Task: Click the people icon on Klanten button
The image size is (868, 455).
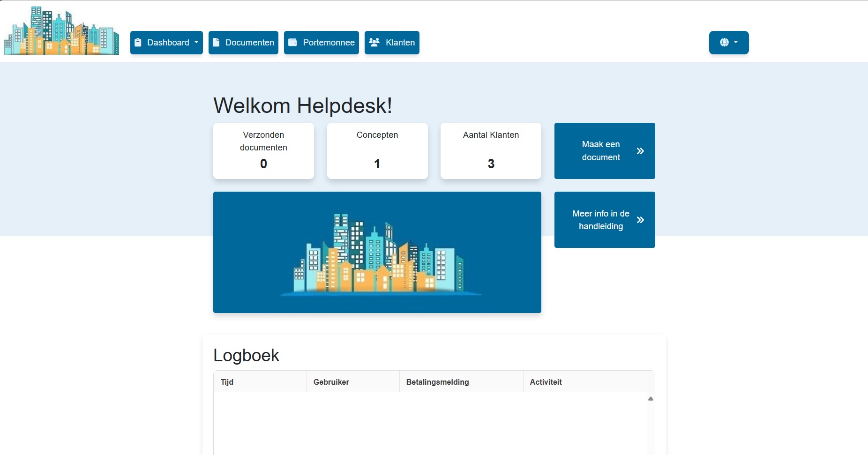Action: [374, 43]
